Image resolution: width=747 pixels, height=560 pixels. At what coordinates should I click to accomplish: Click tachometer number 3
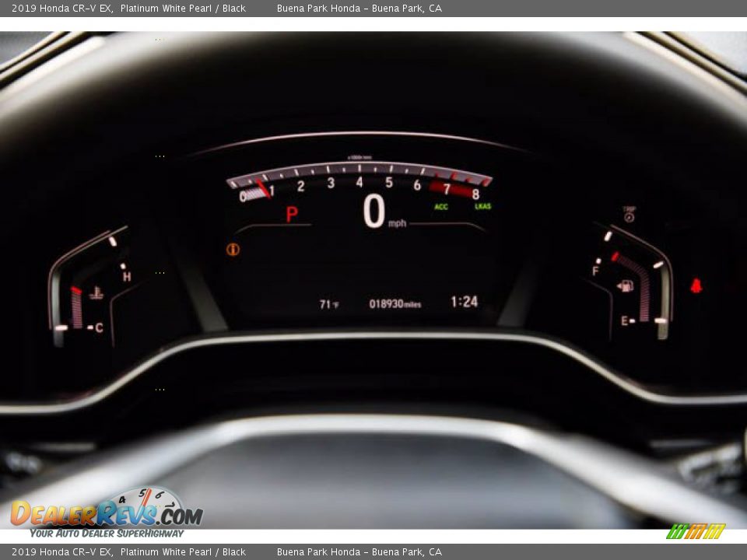[x=331, y=184]
